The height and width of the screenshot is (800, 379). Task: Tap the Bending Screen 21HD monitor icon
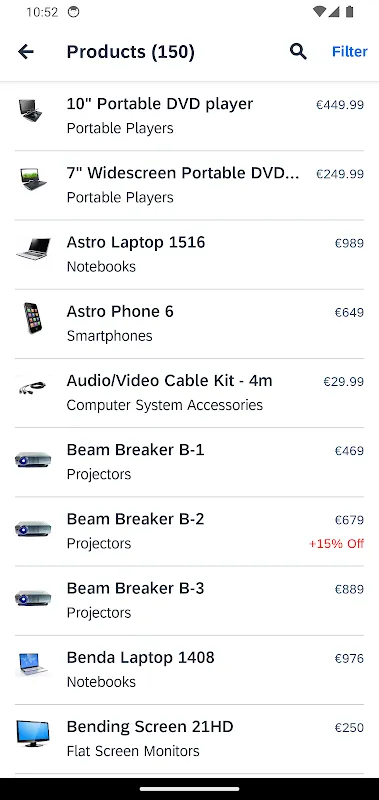pyautogui.click(x=33, y=734)
